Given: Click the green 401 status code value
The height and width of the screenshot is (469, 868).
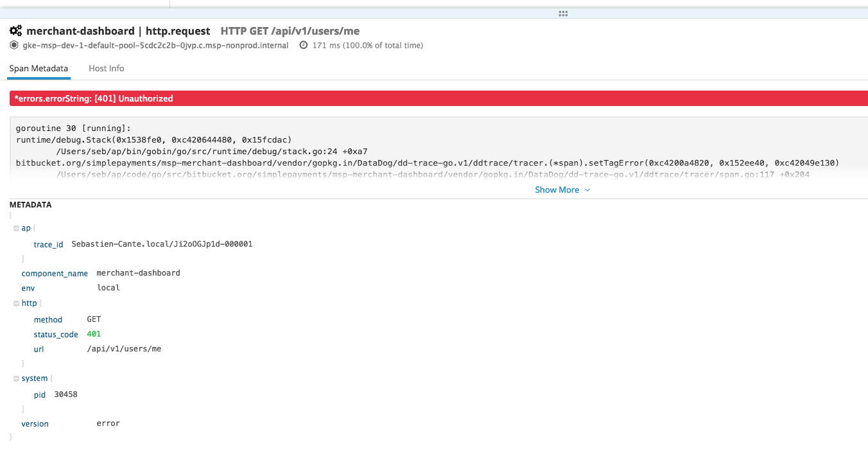Looking at the screenshot, I should tap(94, 334).
